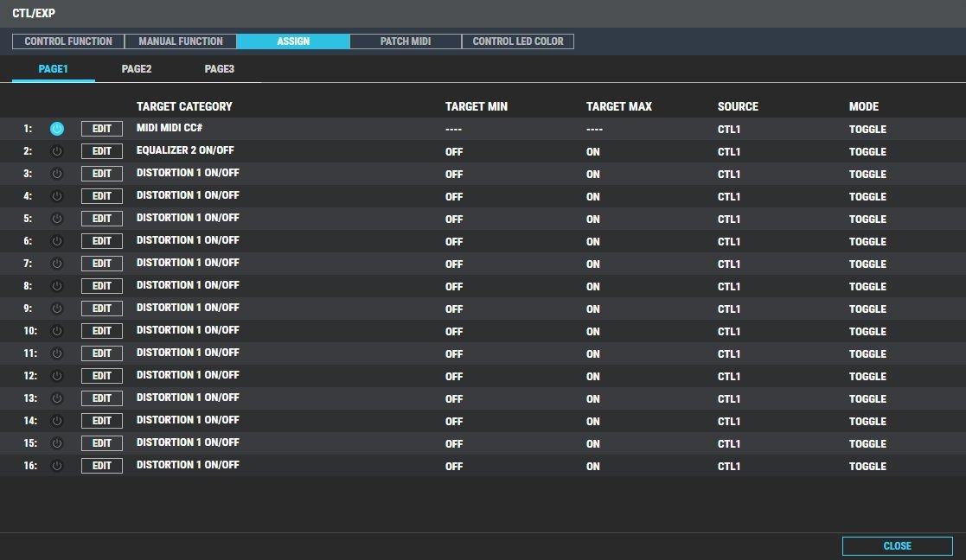Image resolution: width=966 pixels, height=560 pixels.
Task: Toggle assign 7 power switch on
Action: coord(57,264)
